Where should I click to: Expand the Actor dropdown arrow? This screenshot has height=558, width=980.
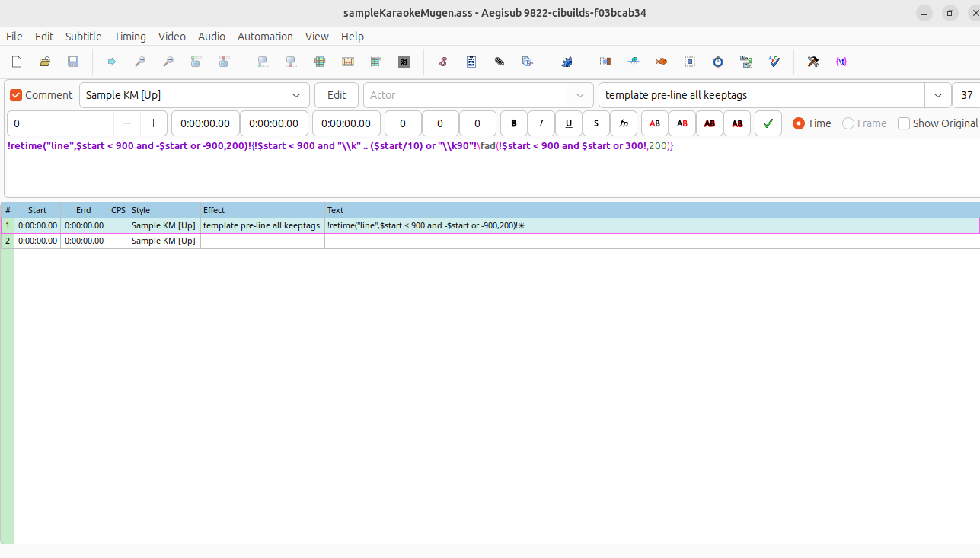coord(580,95)
